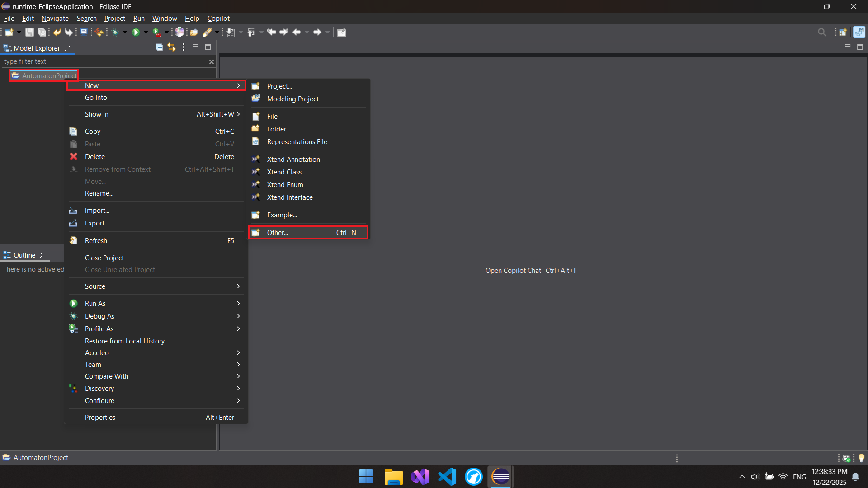The width and height of the screenshot is (868, 488).
Task: Open the Copilot menu in menu bar
Action: coord(218,19)
